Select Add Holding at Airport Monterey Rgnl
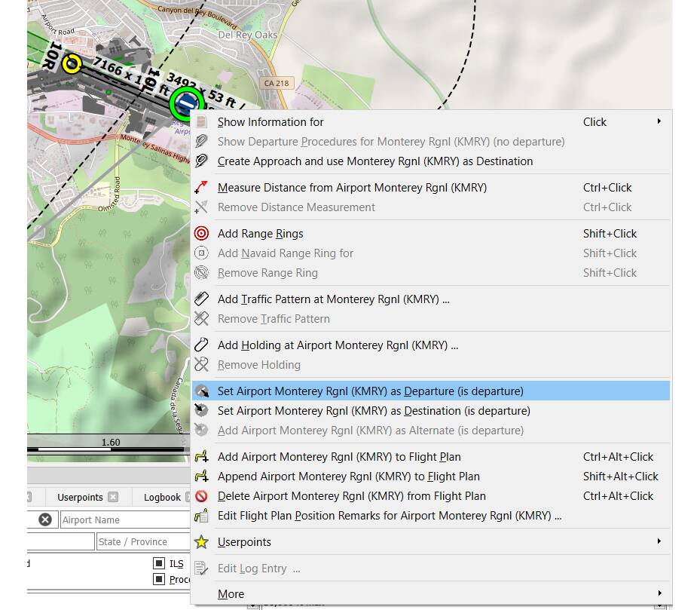This screenshot has height=610, width=700. (x=430, y=345)
